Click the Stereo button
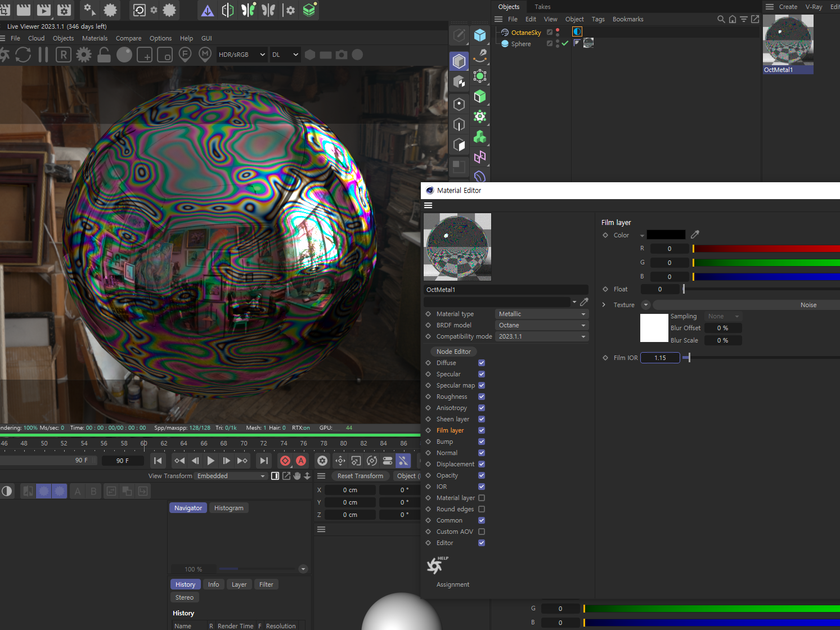This screenshot has width=840, height=630. point(184,597)
